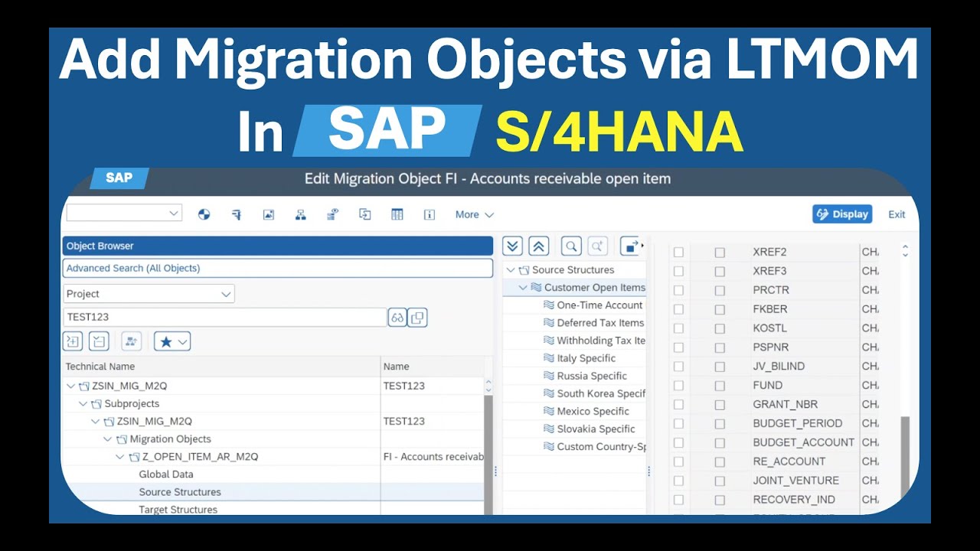Viewport: 980px width, 551px height.
Task: Collapse the Migration Objects tree node
Action: 109,439
